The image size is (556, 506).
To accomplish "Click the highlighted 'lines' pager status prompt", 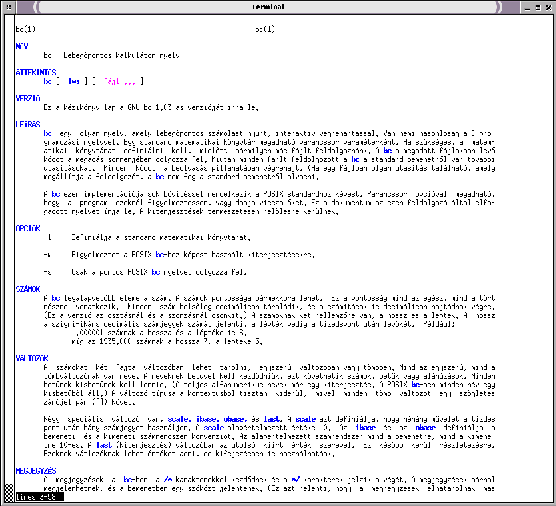I will [39, 497].
